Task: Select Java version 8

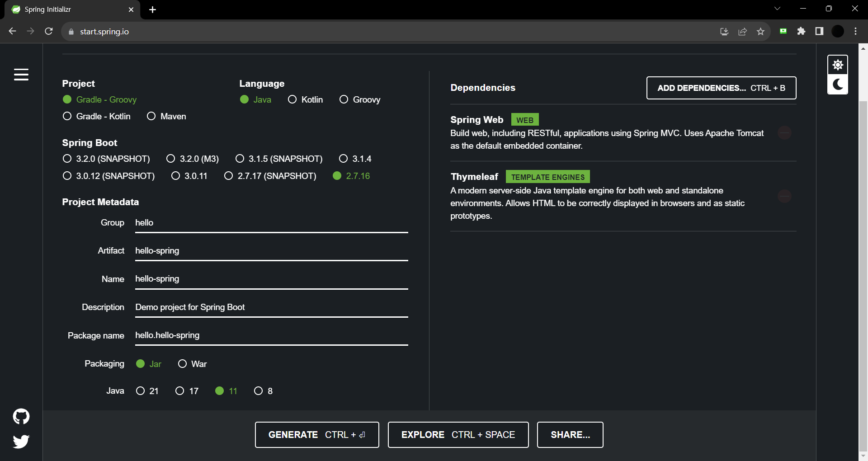Action: point(263,391)
